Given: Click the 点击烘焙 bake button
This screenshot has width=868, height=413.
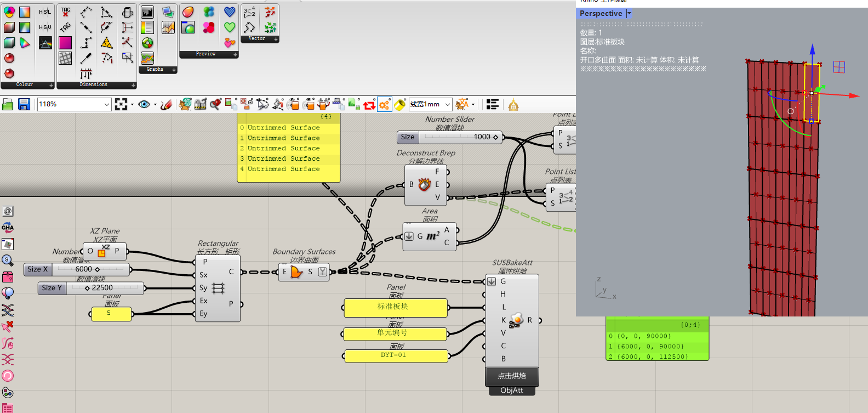Looking at the screenshot, I should 512,376.
